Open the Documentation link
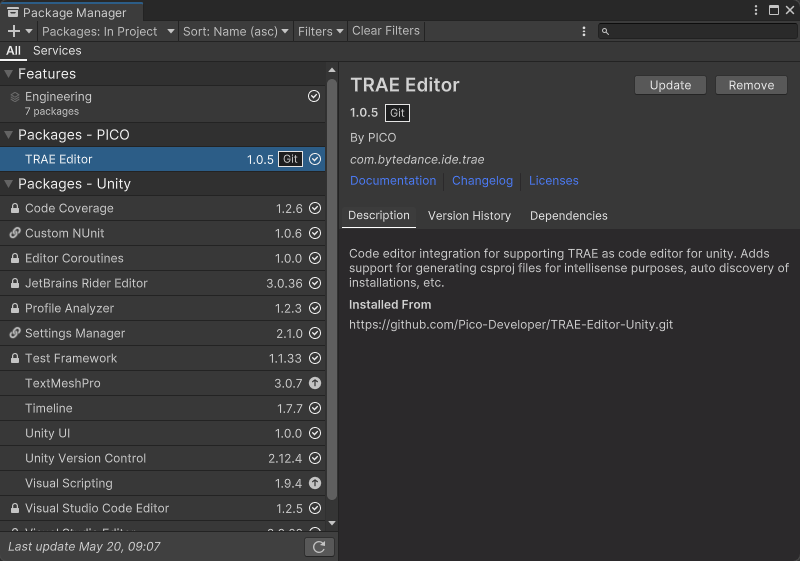The image size is (800, 561). (393, 181)
